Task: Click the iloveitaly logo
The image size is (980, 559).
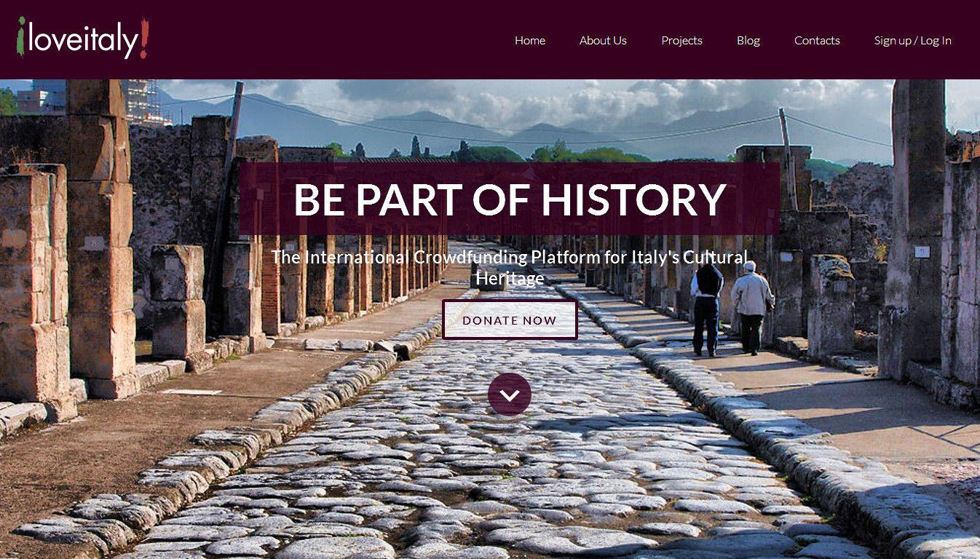Action: 82,39
